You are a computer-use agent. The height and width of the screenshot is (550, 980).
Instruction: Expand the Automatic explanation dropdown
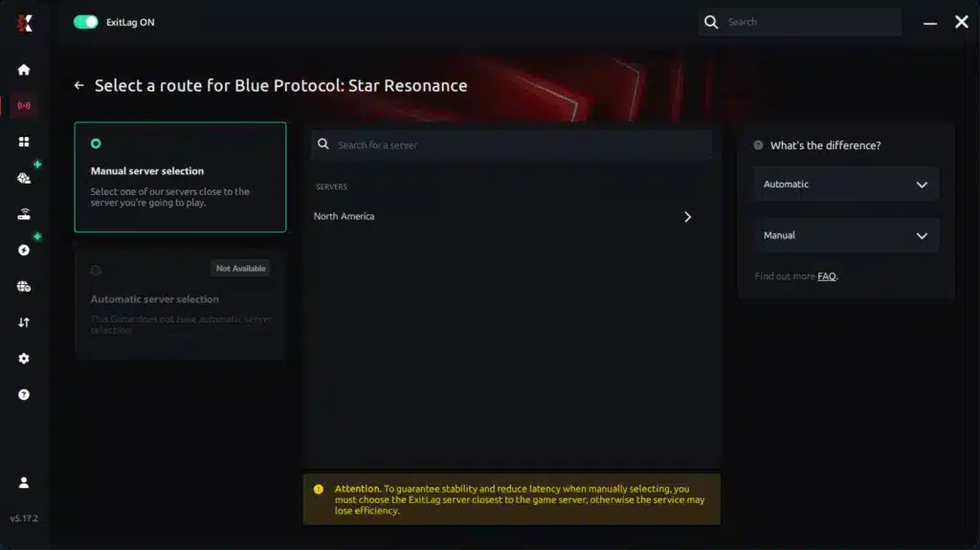click(x=846, y=185)
